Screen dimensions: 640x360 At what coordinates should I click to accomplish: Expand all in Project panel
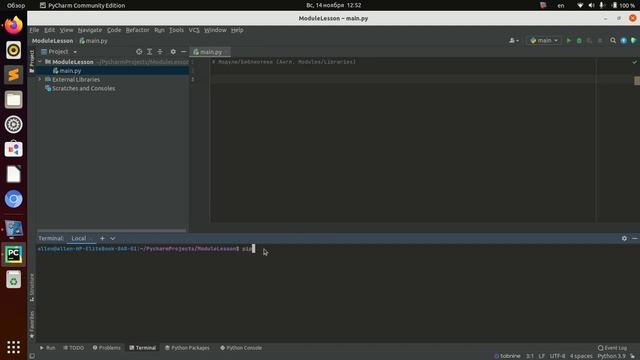(x=150, y=52)
